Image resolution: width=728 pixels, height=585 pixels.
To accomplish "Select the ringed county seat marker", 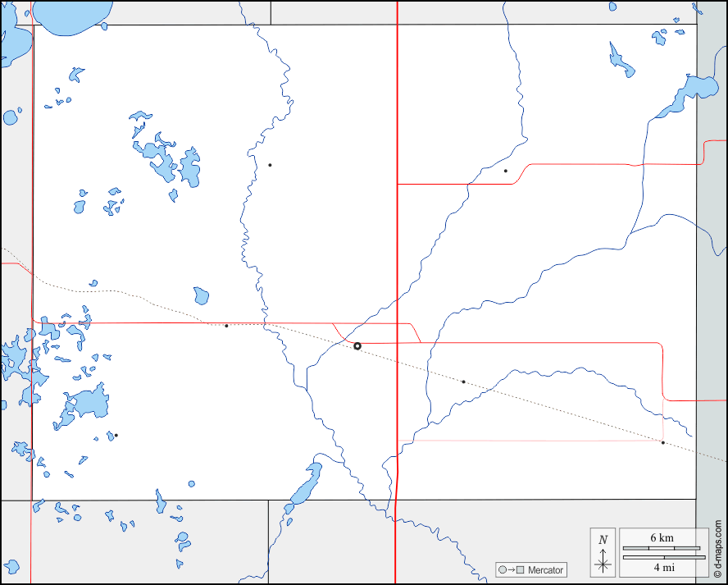I will pos(357,346).
